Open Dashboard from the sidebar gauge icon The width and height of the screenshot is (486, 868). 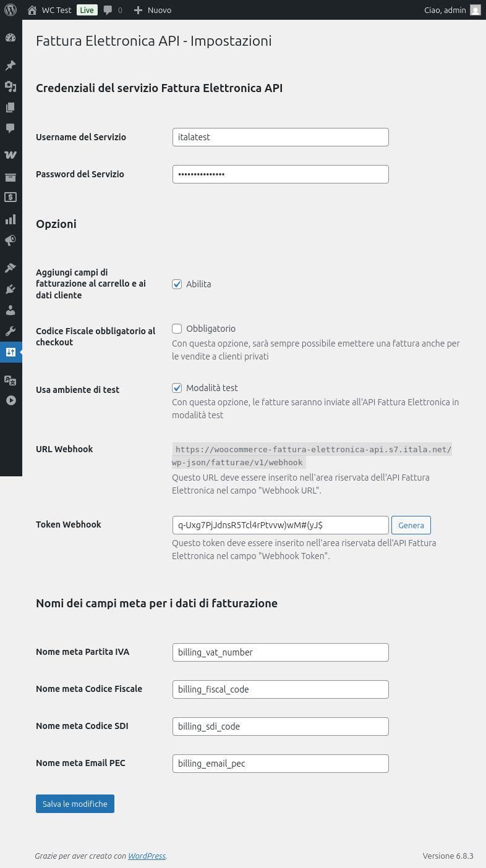(x=10, y=38)
